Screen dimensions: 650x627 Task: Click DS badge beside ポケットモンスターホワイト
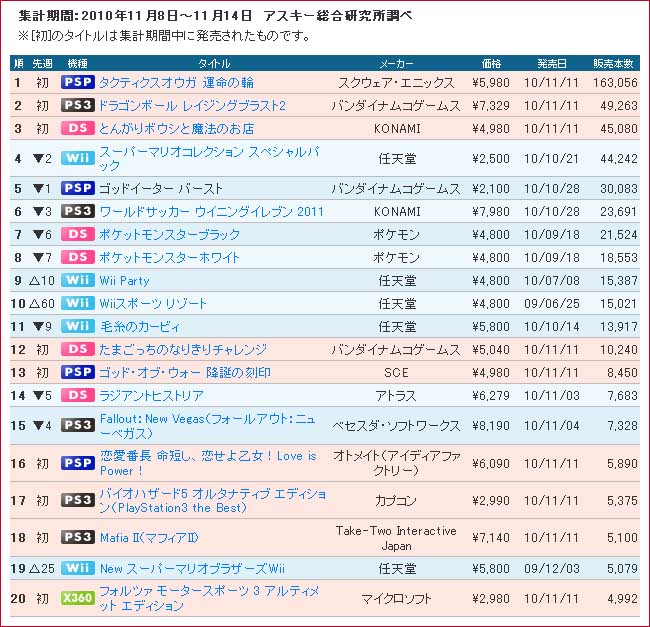(78, 257)
